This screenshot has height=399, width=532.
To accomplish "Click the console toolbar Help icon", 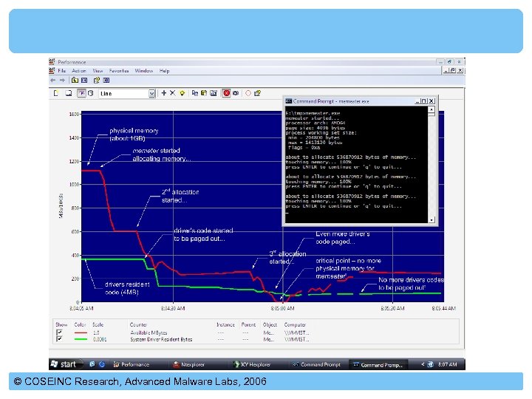I will pos(97,80).
